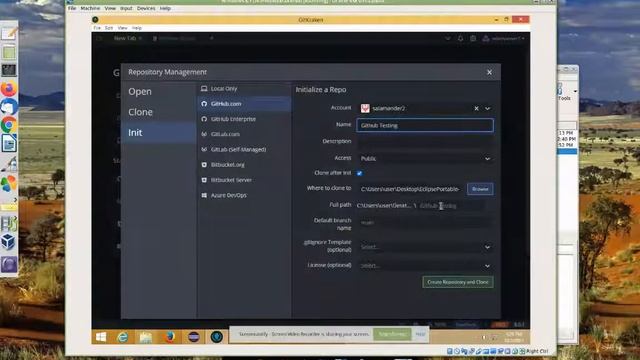Select the Init section
This screenshot has width=640, height=360.
click(158, 133)
